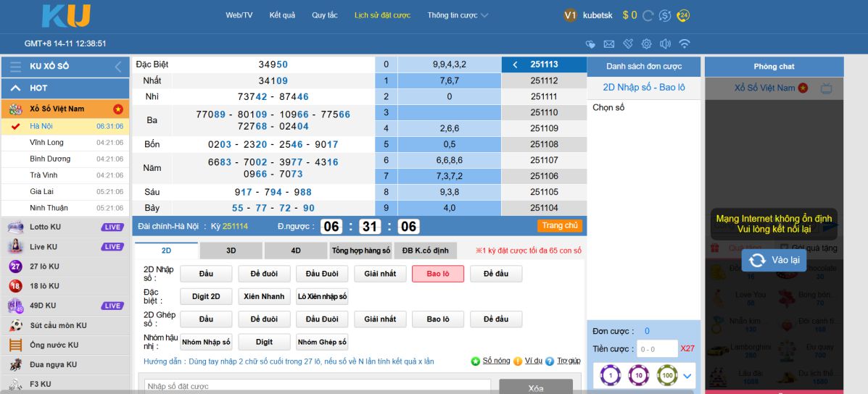Click the Vào lại reconnect button
This screenshot has width=868, height=394.
(774, 260)
